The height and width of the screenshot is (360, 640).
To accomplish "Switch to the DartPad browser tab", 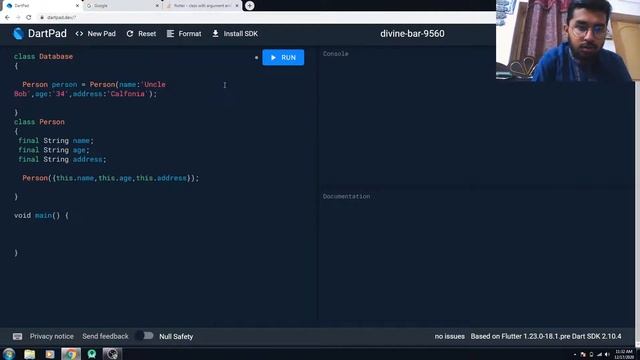I will click(x=41, y=6).
